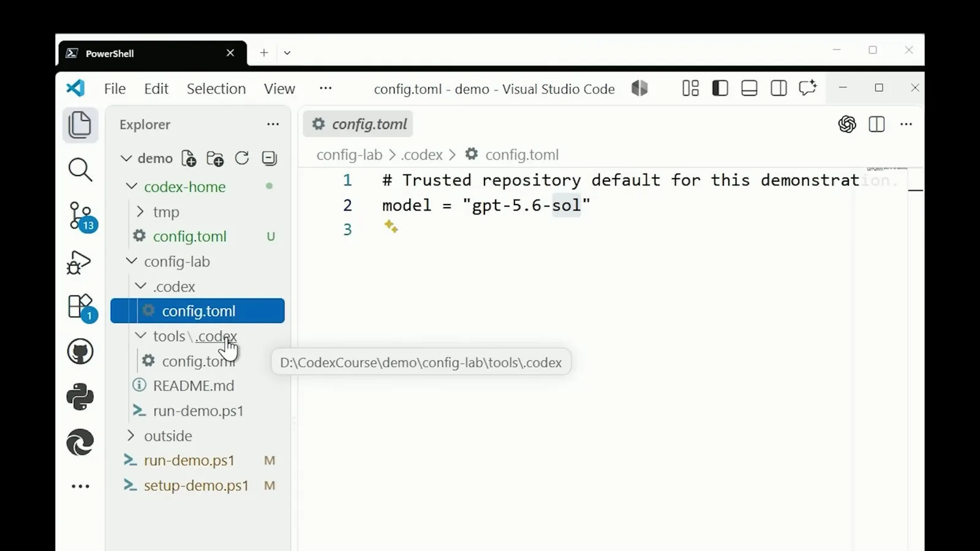This screenshot has width=980, height=551.
Task: Toggle the primary side bar
Action: [x=720, y=89]
